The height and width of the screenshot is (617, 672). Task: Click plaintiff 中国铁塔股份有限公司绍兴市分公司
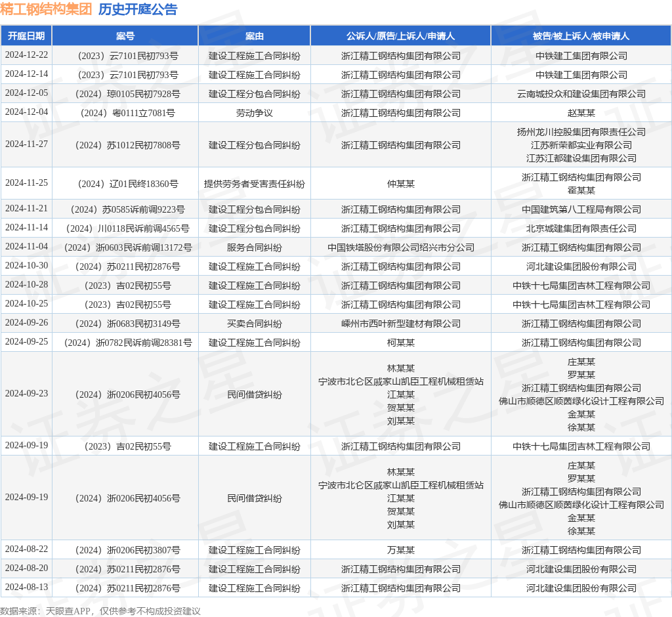click(401, 247)
